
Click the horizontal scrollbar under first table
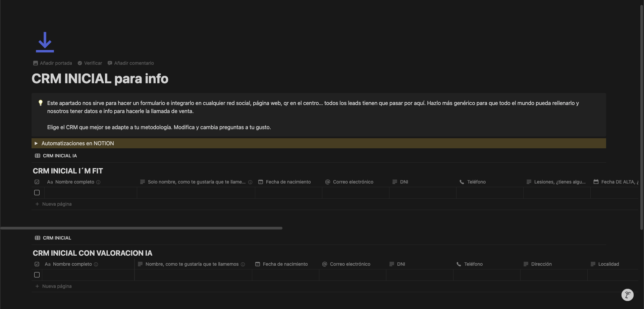click(x=141, y=228)
